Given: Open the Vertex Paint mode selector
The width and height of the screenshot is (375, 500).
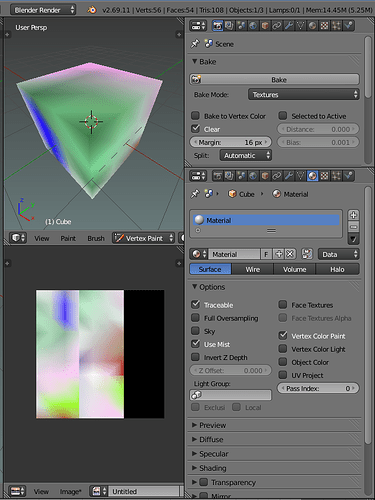Looking at the screenshot, I should click(143, 238).
